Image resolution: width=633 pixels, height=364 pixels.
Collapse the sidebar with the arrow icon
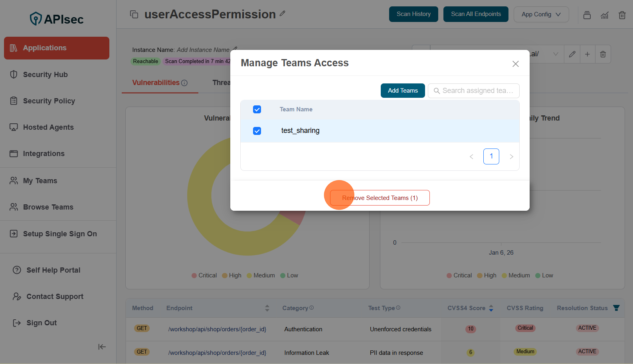click(102, 347)
